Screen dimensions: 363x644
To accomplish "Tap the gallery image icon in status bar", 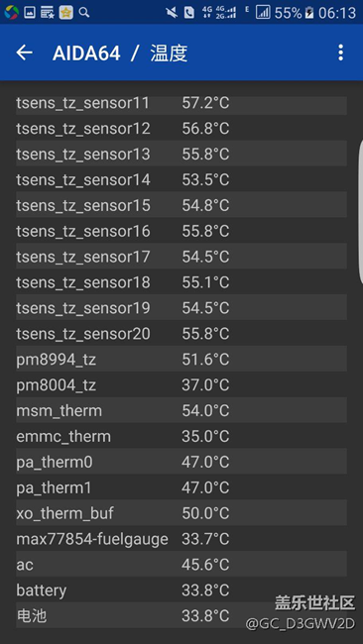I will point(30,12).
